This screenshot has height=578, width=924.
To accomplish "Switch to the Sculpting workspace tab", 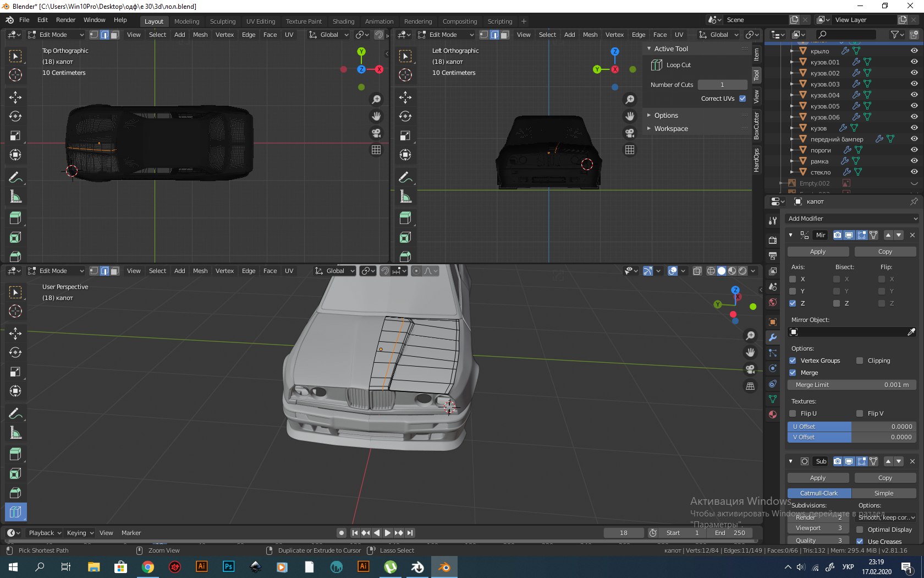I will click(x=223, y=21).
